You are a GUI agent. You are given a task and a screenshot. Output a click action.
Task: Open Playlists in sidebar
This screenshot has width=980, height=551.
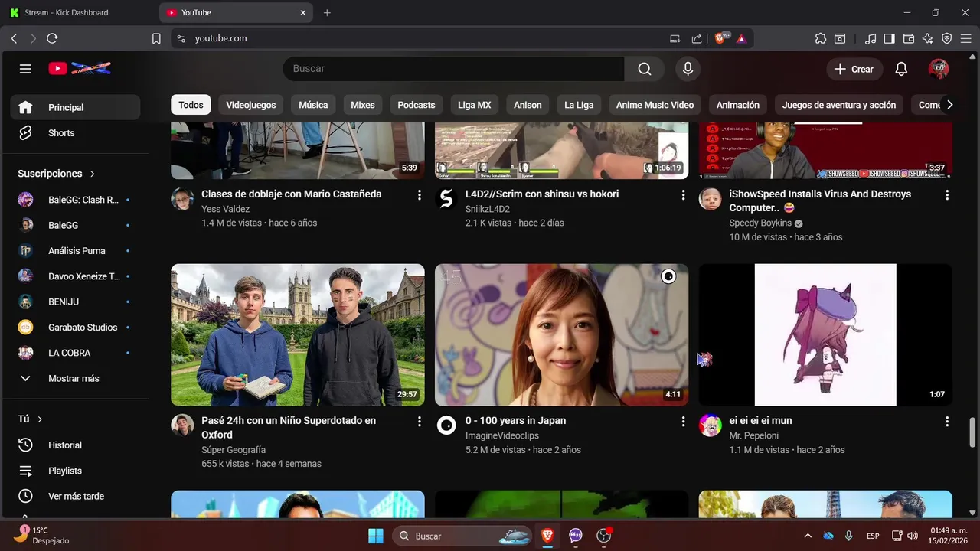pos(75,471)
